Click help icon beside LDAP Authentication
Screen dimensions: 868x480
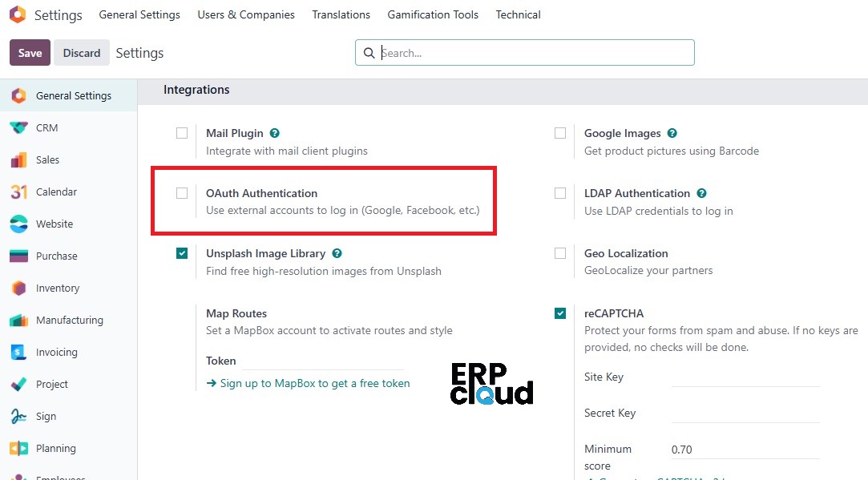tap(701, 193)
